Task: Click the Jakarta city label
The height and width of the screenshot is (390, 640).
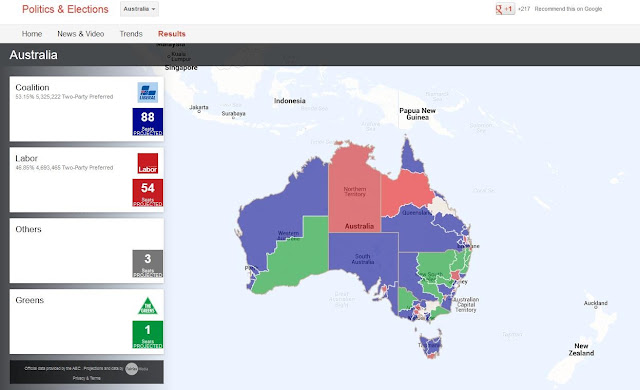Action: [x=199, y=107]
